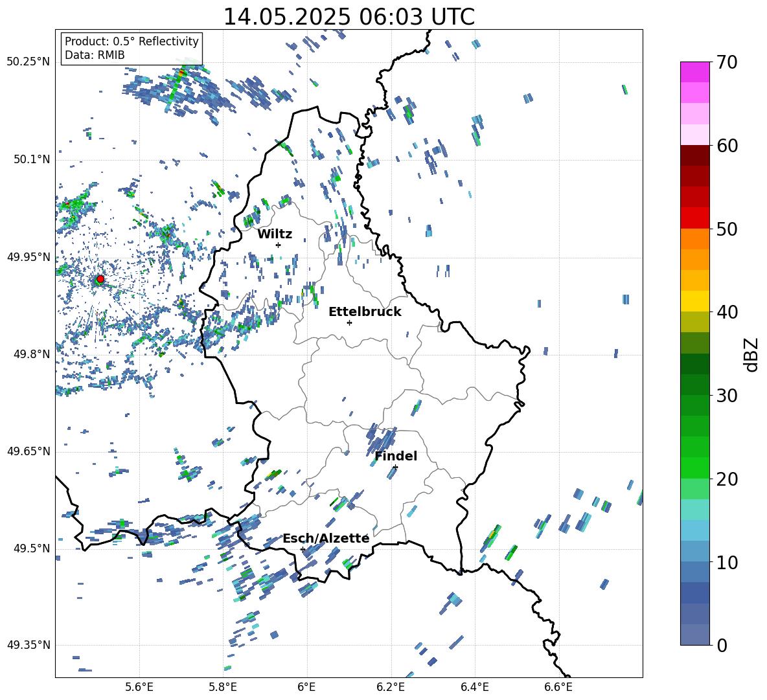The image size is (767, 700).
Task: Click the Product: 0.5° Reflectivity text
Action: point(132,41)
